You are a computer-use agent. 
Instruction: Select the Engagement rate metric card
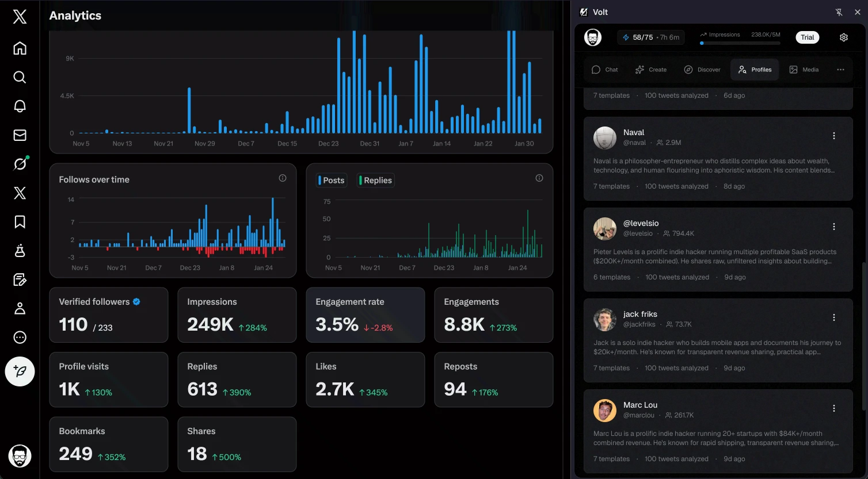(x=365, y=315)
